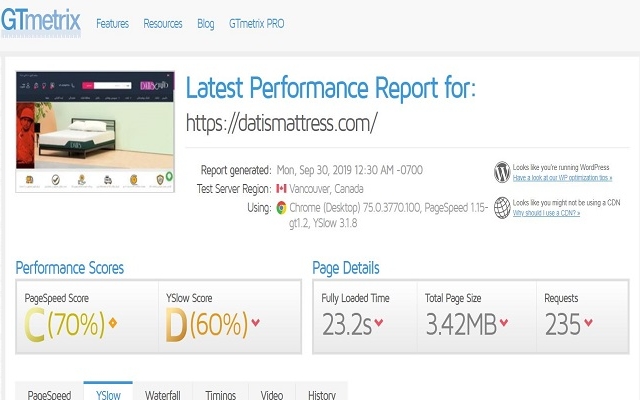Open the Timings tab
The width and height of the screenshot is (640, 400).
[x=220, y=392]
